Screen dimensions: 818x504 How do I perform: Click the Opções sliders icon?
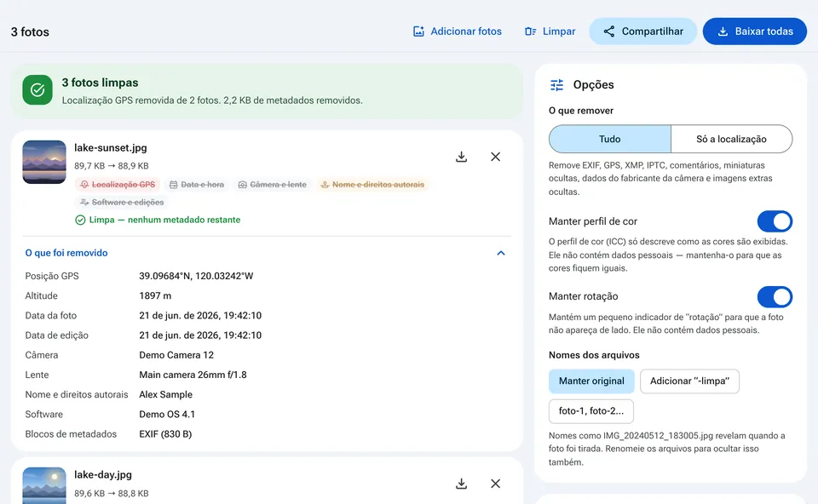tap(557, 85)
